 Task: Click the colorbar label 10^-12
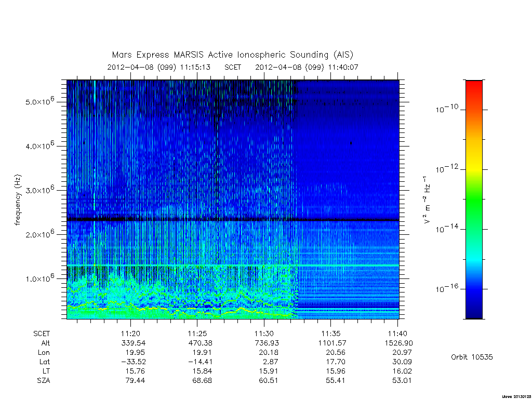pyautogui.click(x=446, y=169)
